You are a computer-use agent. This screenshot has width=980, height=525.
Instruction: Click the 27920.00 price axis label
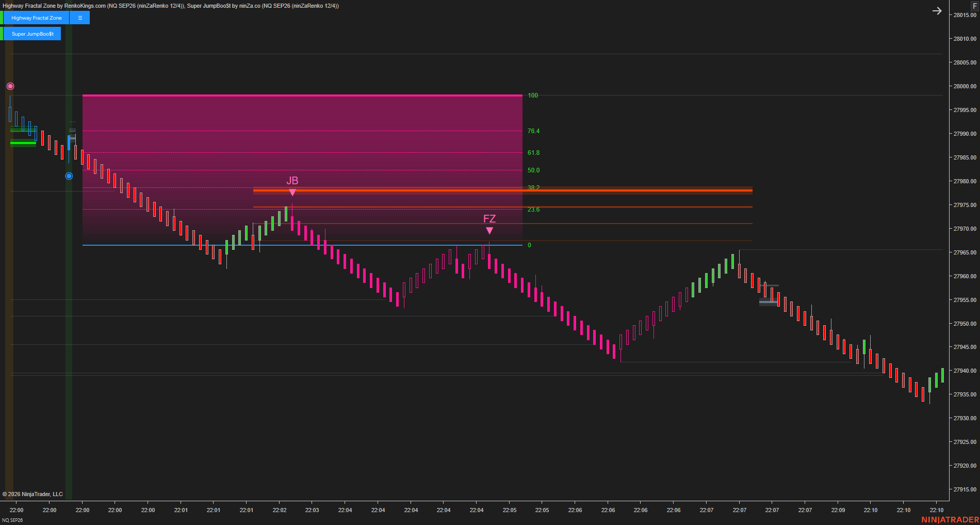[965, 466]
